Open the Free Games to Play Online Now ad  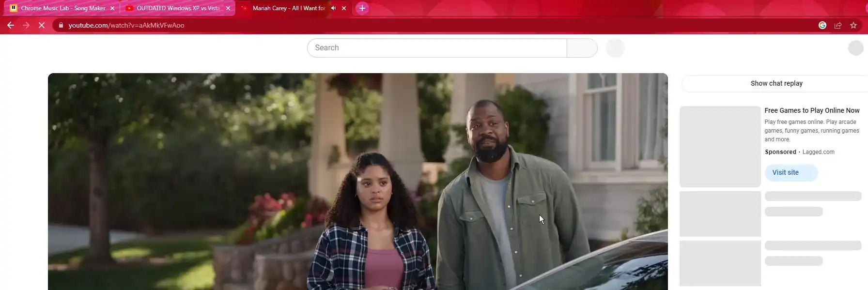[812, 110]
